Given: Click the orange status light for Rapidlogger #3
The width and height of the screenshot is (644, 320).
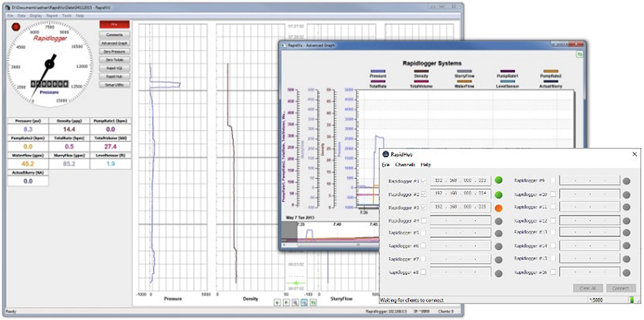Looking at the screenshot, I should tap(499, 208).
